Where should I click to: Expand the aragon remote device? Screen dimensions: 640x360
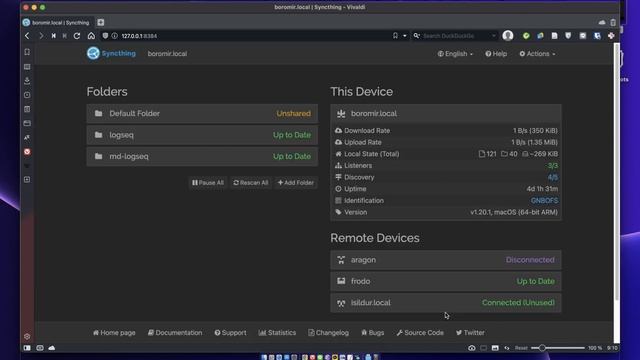pyautogui.click(x=446, y=260)
